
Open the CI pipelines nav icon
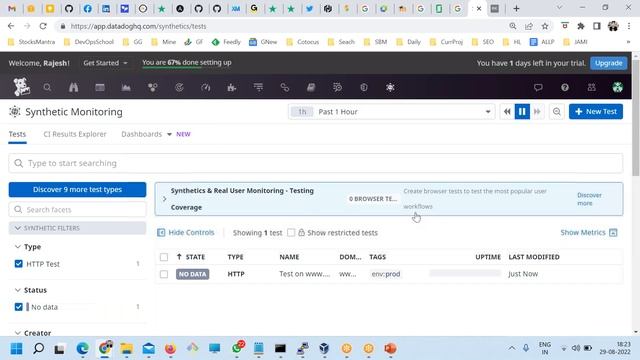(338, 87)
